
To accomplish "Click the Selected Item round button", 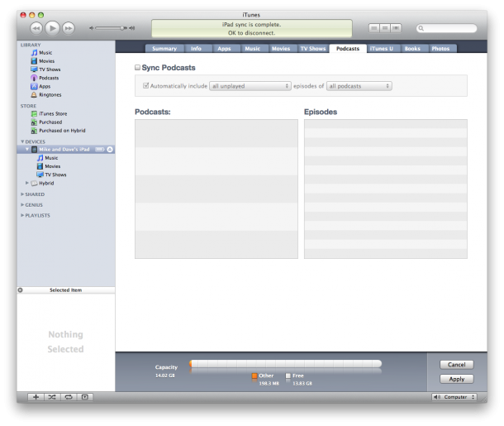I will [x=21, y=290].
